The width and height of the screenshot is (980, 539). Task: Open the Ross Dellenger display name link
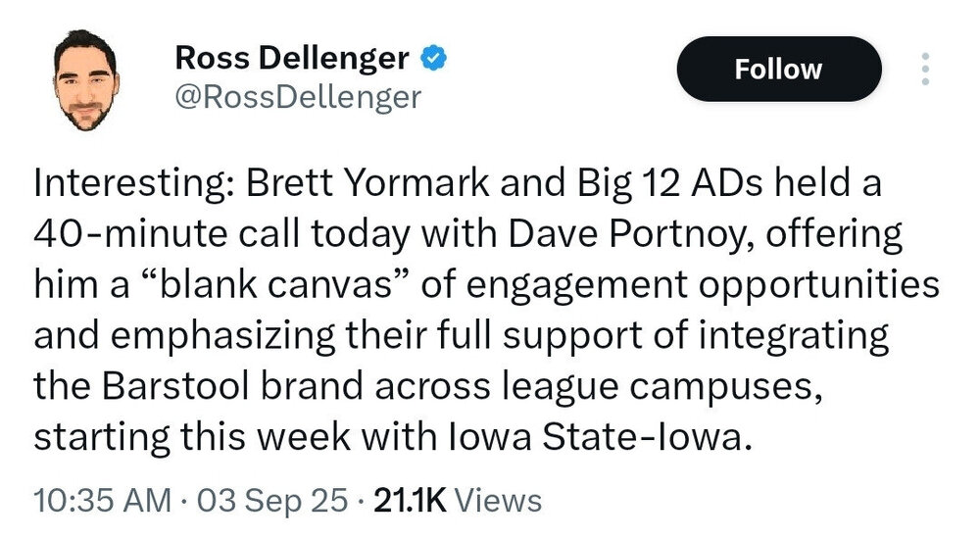291,59
